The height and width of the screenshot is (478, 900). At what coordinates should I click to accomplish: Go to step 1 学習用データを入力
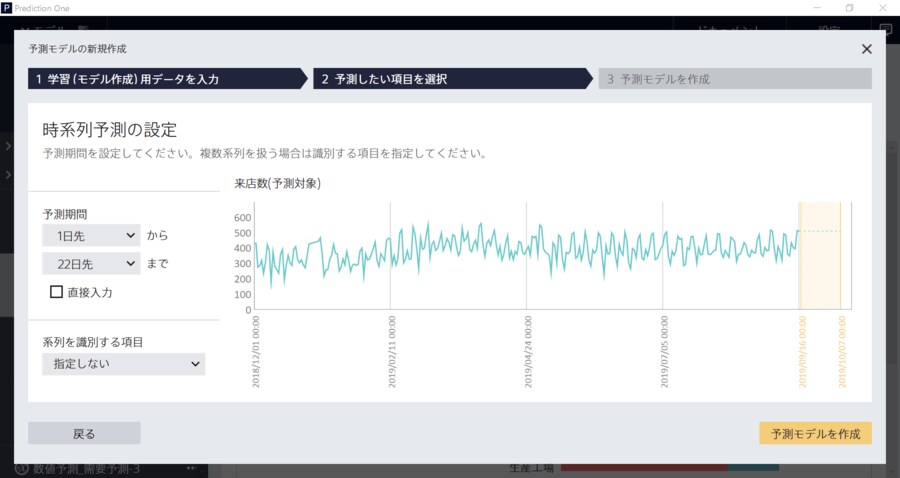(x=165, y=79)
